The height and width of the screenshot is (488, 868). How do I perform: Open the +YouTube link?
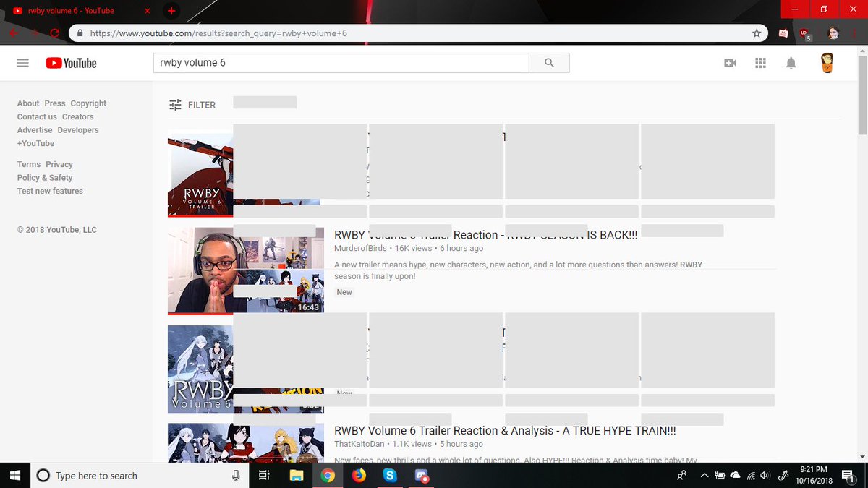[x=36, y=143]
